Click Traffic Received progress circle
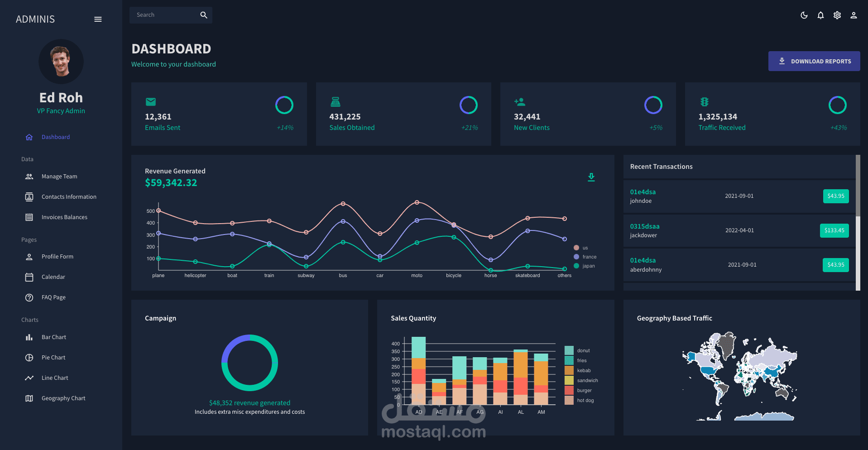The height and width of the screenshot is (450, 868). click(x=838, y=105)
